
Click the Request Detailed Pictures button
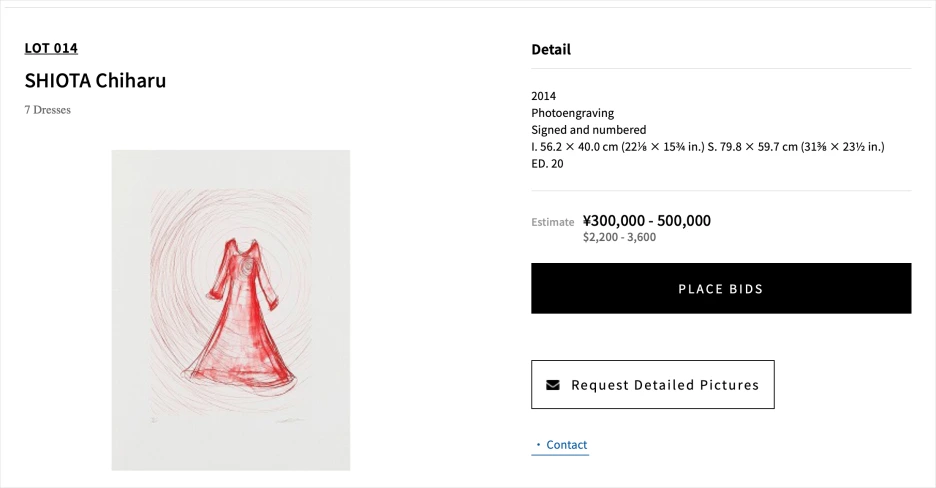(x=652, y=385)
